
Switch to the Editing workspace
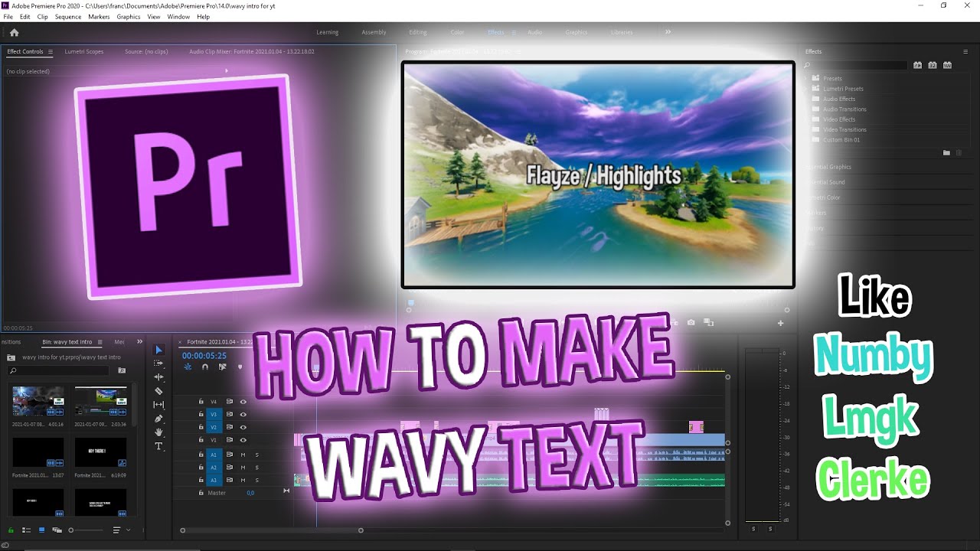coord(418,32)
